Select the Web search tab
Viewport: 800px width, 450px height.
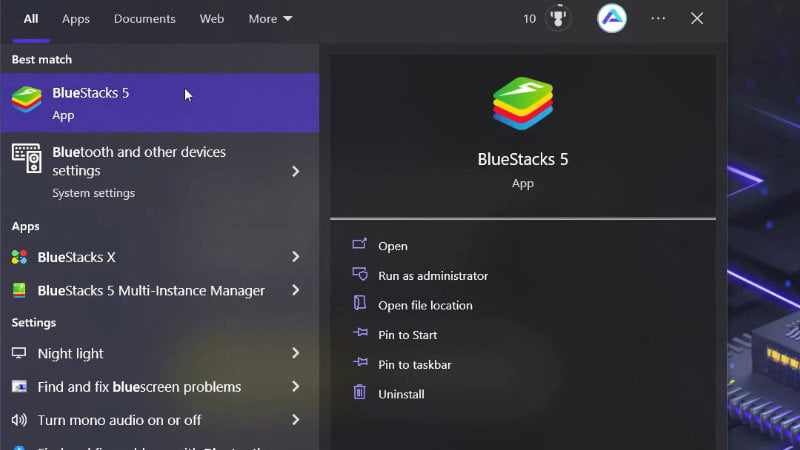click(212, 18)
